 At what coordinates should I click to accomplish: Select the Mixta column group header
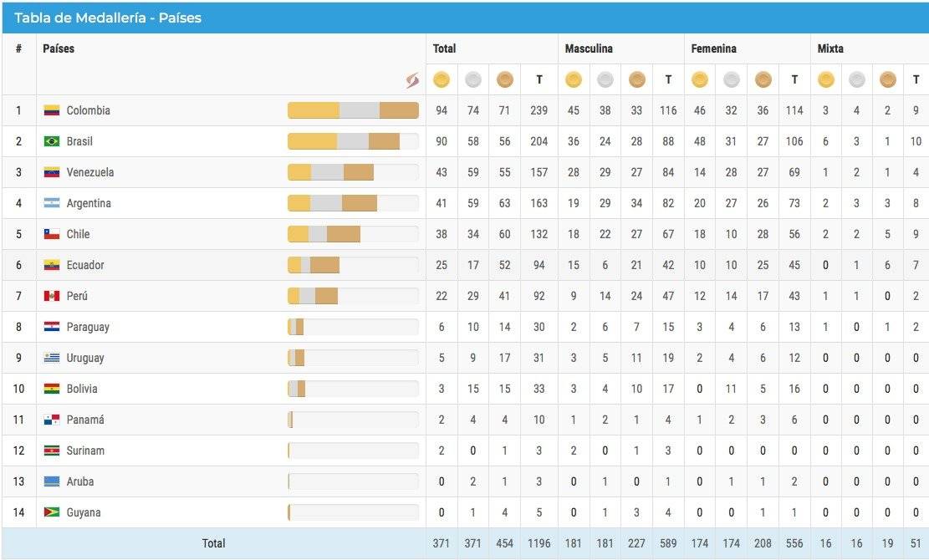coord(830,48)
